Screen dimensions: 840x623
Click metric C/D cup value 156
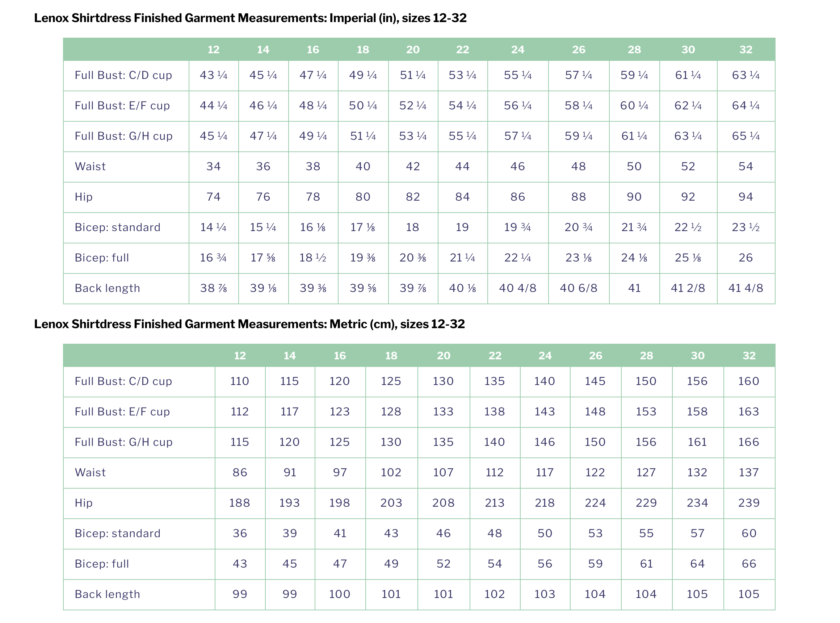pos(697,381)
